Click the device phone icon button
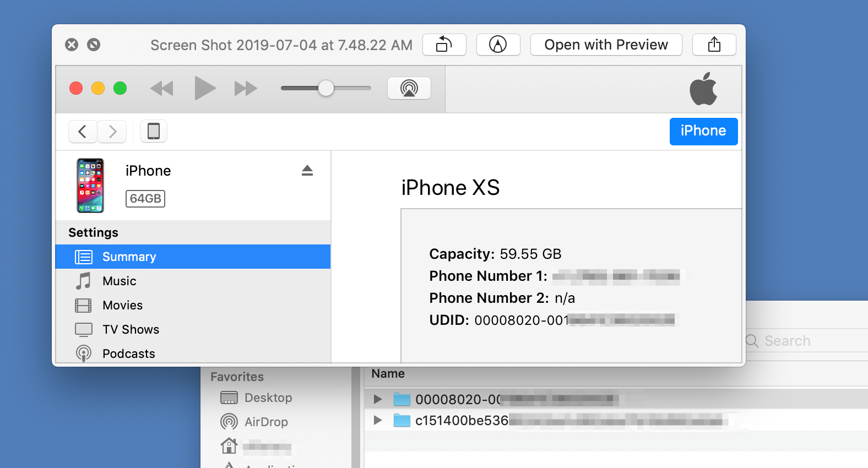Viewport: 868px width, 468px height. [x=154, y=132]
